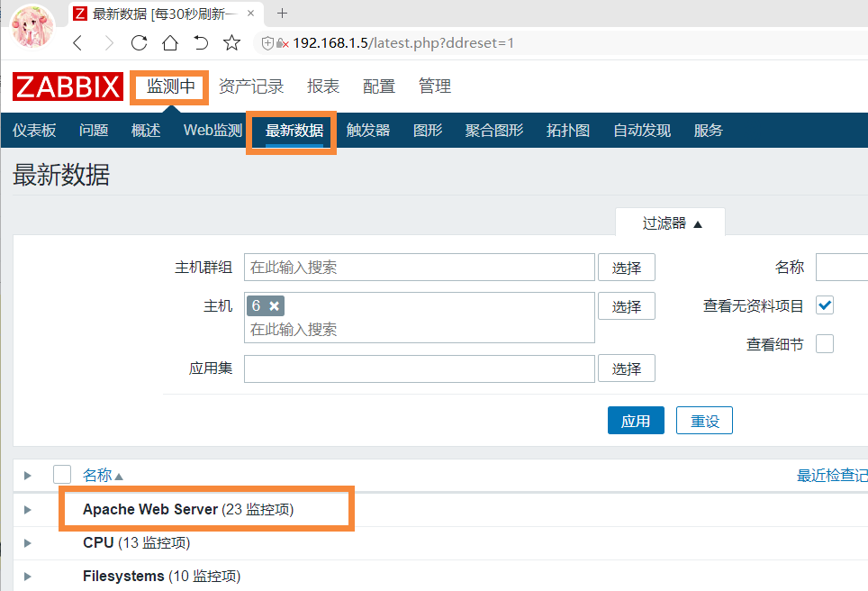Click the bookmark star icon
868x591 pixels.
coord(232,43)
